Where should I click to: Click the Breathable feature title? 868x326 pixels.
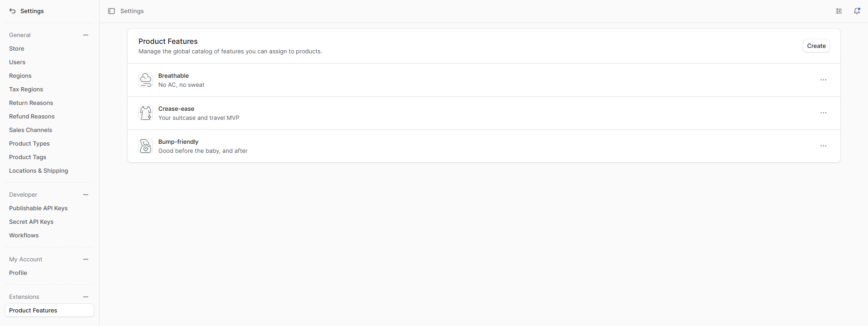(174, 76)
